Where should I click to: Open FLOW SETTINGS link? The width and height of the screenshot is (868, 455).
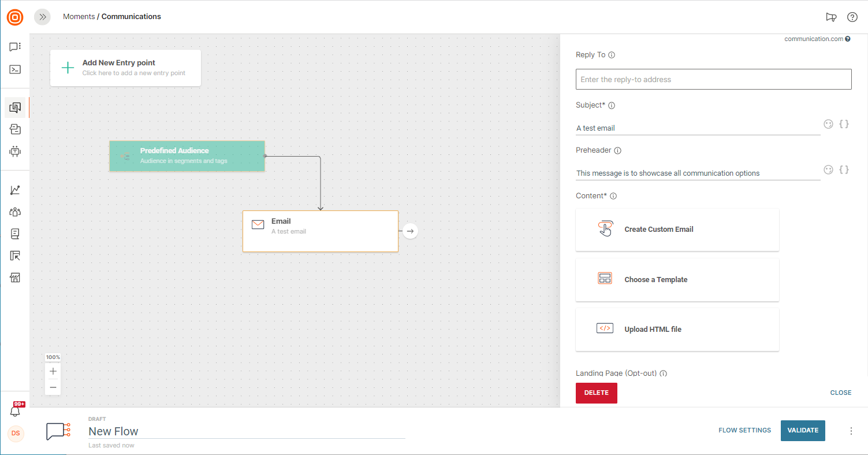[744, 431]
